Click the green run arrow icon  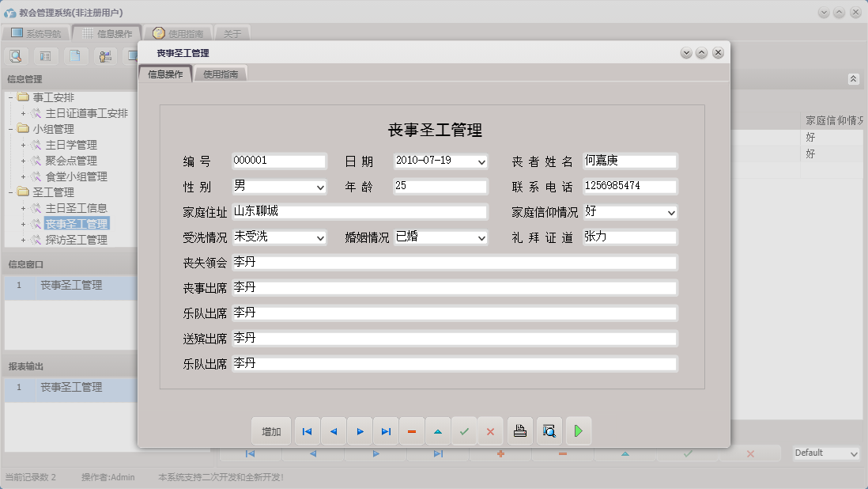[577, 430]
